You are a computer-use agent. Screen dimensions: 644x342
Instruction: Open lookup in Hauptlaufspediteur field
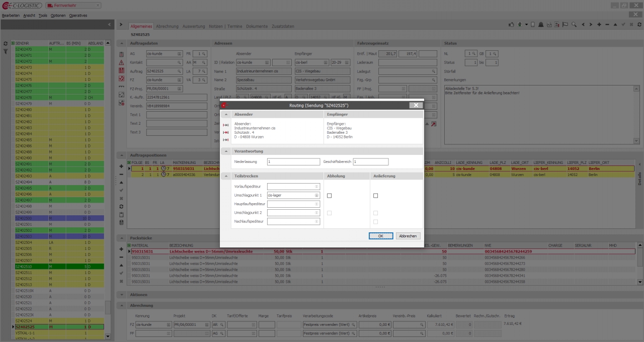click(316, 204)
